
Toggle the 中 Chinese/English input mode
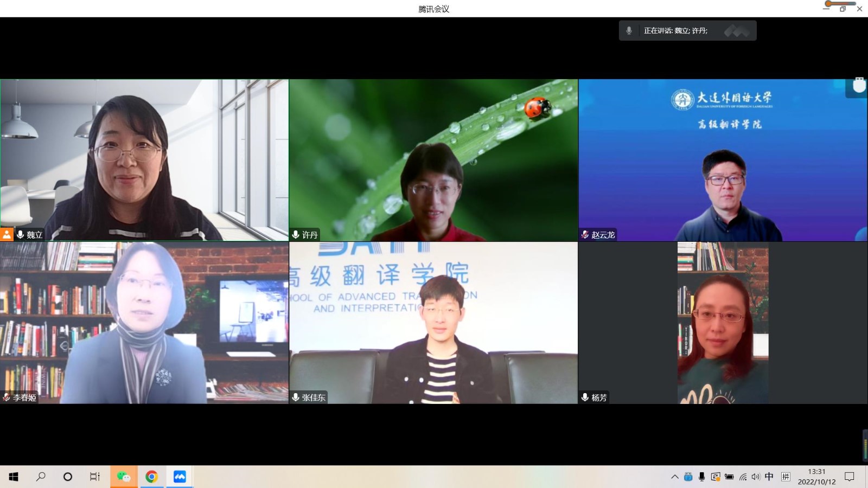coord(769,477)
